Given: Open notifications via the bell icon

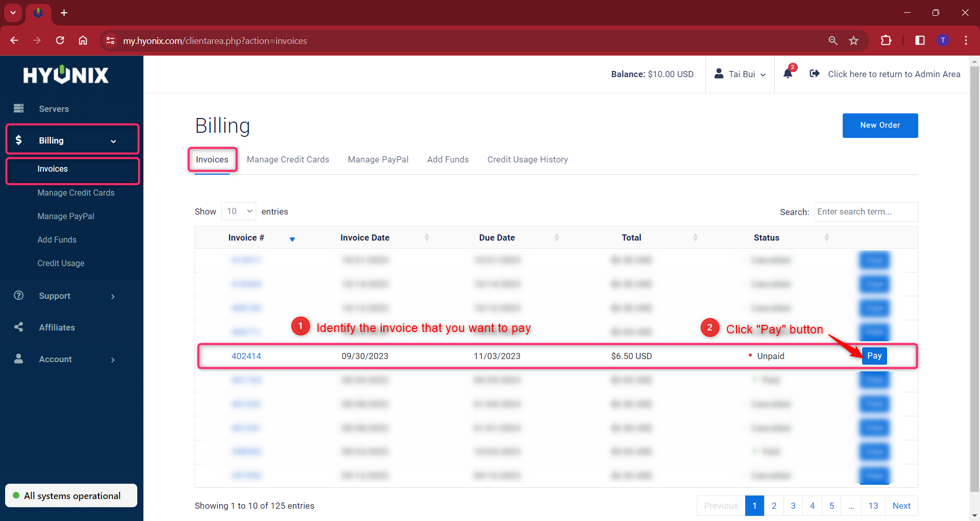Looking at the screenshot, I should point(788,74).
